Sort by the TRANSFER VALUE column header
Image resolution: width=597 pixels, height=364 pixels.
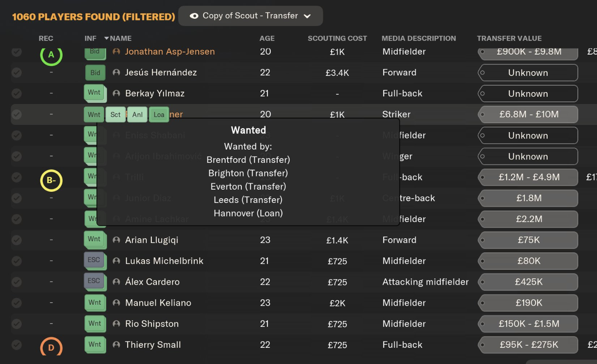(509, 38)
